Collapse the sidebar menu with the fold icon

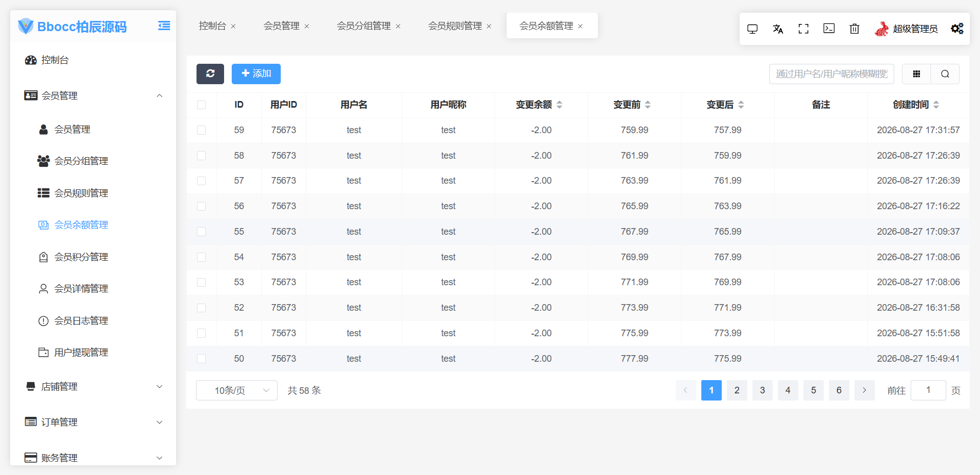click(164, 26)
